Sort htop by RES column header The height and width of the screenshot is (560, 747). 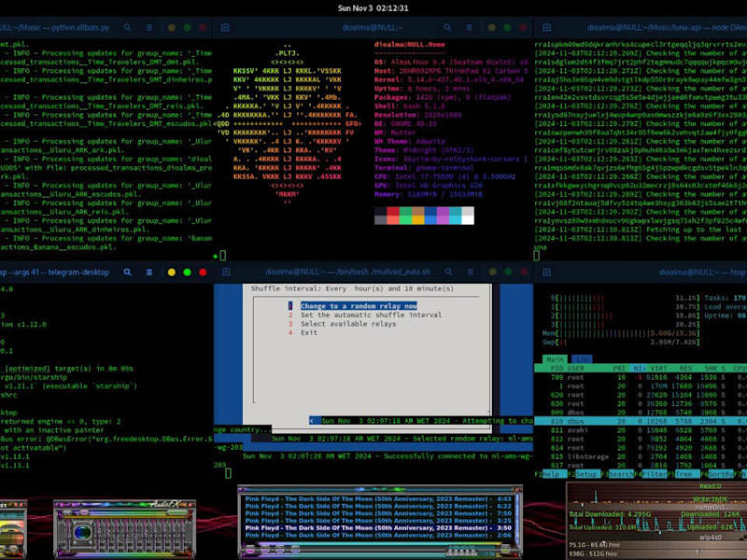[685, 369]
